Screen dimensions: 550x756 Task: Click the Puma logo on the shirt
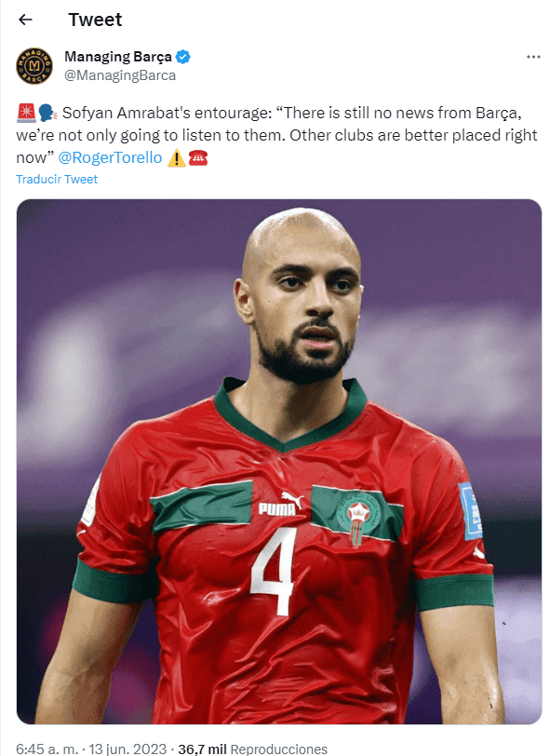pyautogui.click(x=280, y=505)
